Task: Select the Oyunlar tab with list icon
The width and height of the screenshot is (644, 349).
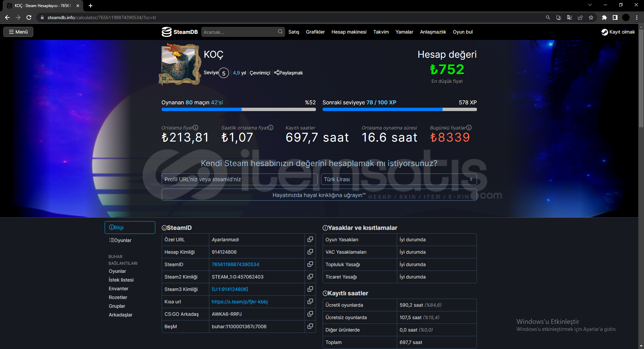Action: pos(130,240)
